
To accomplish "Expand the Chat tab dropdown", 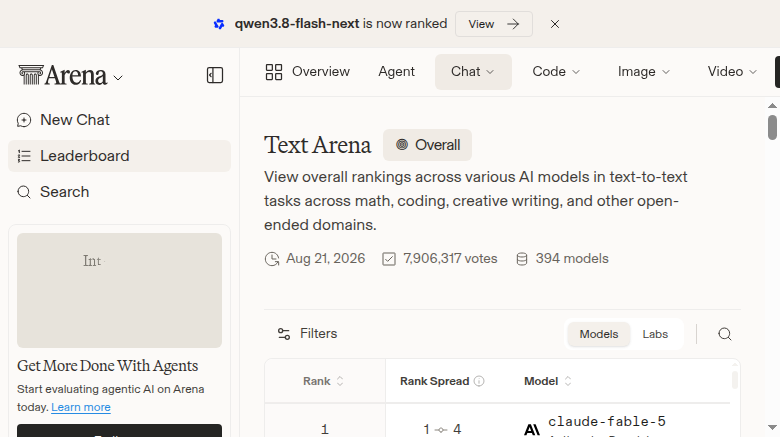I will [x=473, y=72].
